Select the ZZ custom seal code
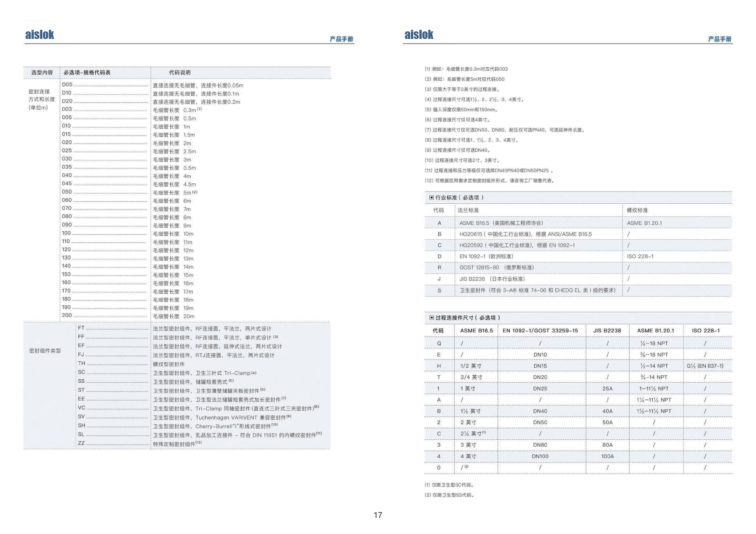This screenshot has width=756, height=534. (x=81, y=443)
